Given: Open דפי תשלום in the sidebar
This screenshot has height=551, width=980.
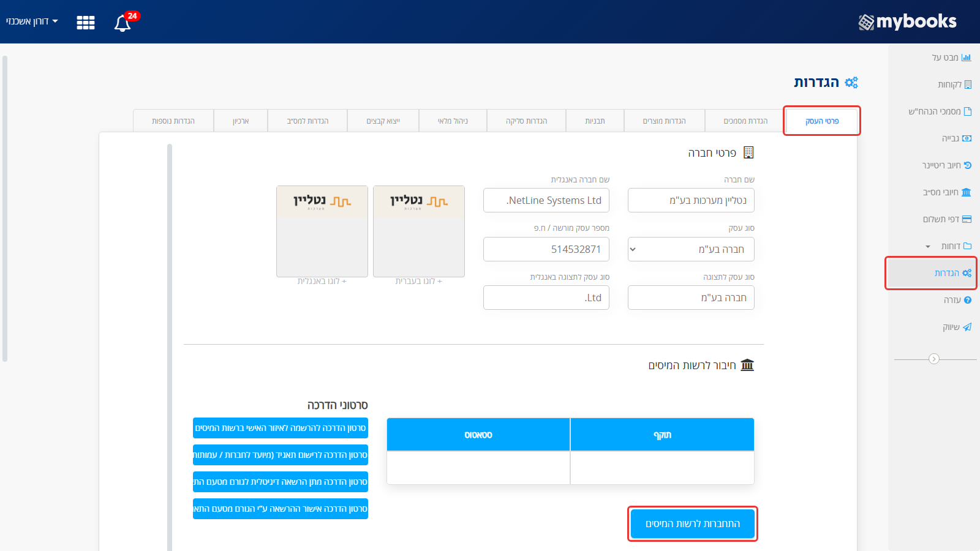Looking at the screenshot, I should point(947,219).
